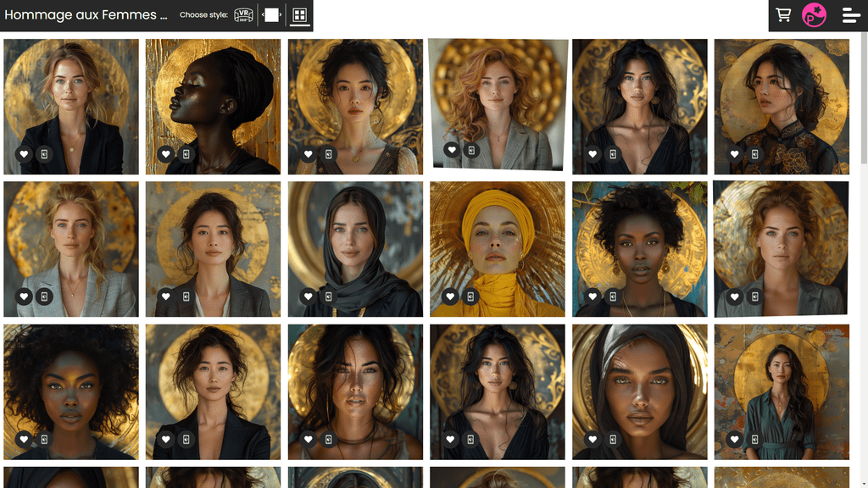Favorite the curly red-haired woman portrait
The image size is (868, 488).
(452, 149)
